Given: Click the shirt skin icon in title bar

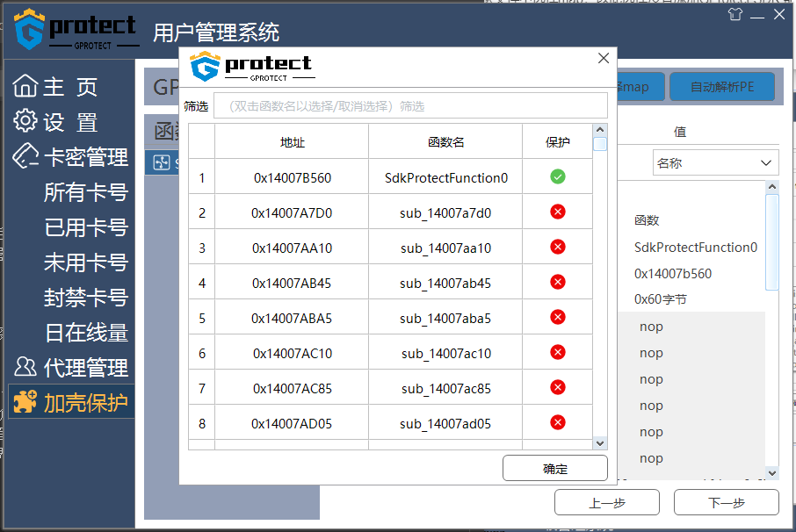Looking at the screenshot, I should click(x=735, y=14).
